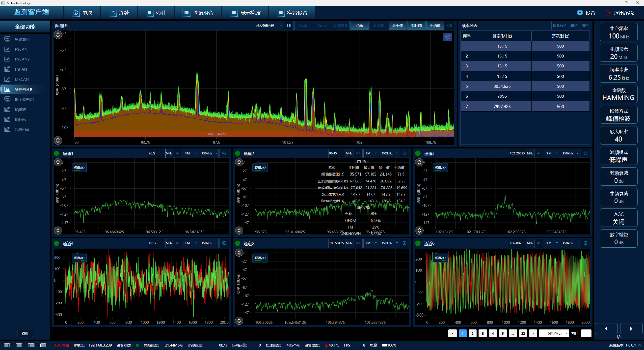Viewport: 644px width, 350px height.
Task: Mute channel 5 with the speaker icon
Action: (x=359, y=243)
